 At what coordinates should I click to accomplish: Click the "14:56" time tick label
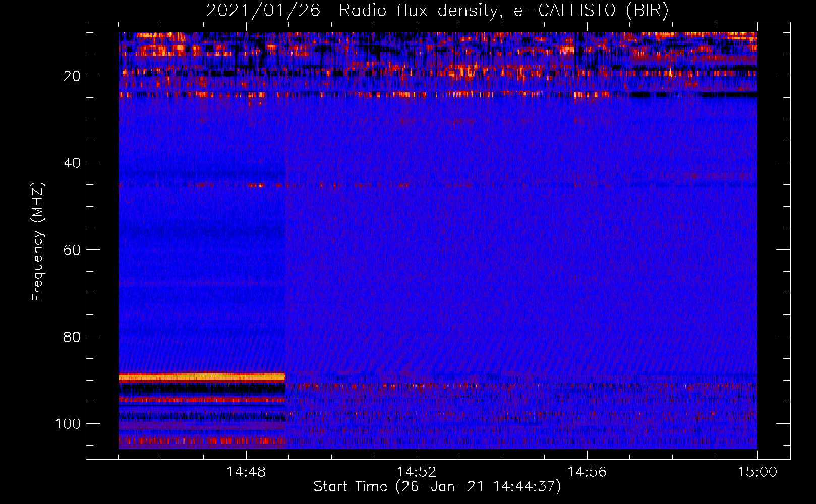pos(587,472)
